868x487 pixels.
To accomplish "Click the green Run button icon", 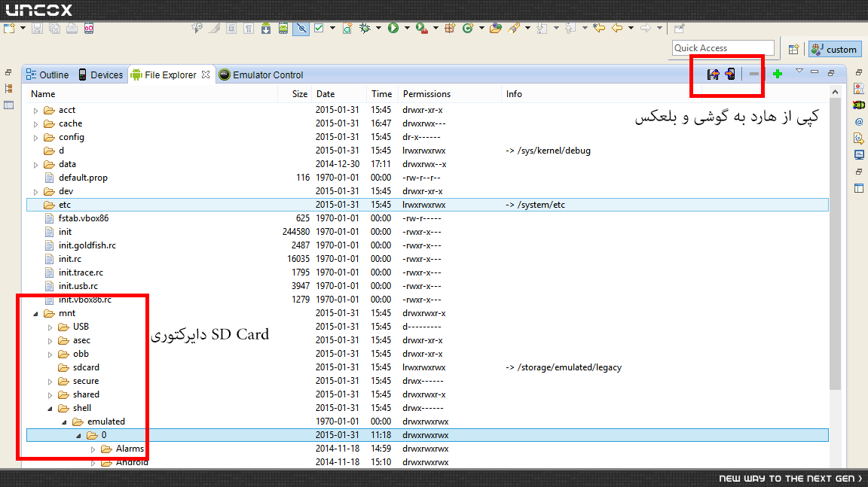I will pyautogui.click(x=393, y=28).
